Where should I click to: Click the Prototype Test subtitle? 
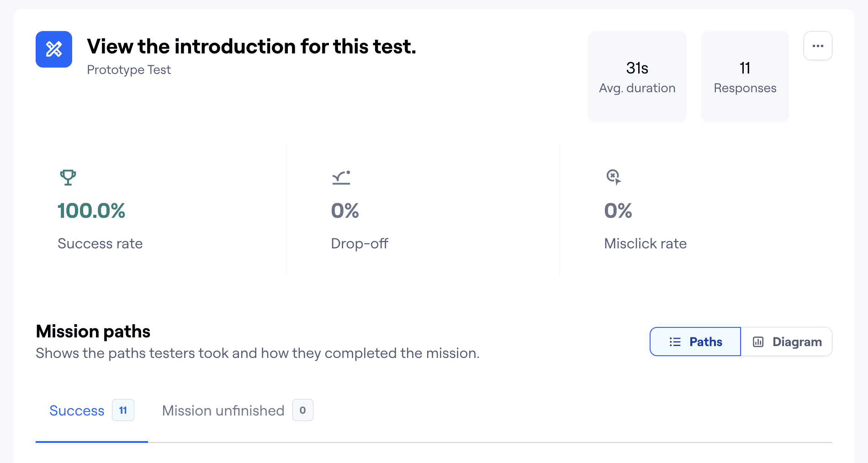pyautogui.click(x=129, y=70)
